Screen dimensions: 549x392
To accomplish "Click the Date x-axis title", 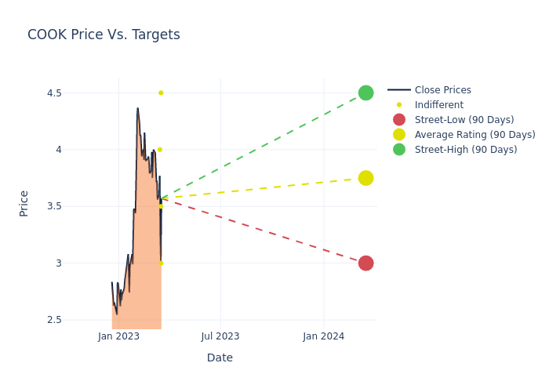I will 220,358.
